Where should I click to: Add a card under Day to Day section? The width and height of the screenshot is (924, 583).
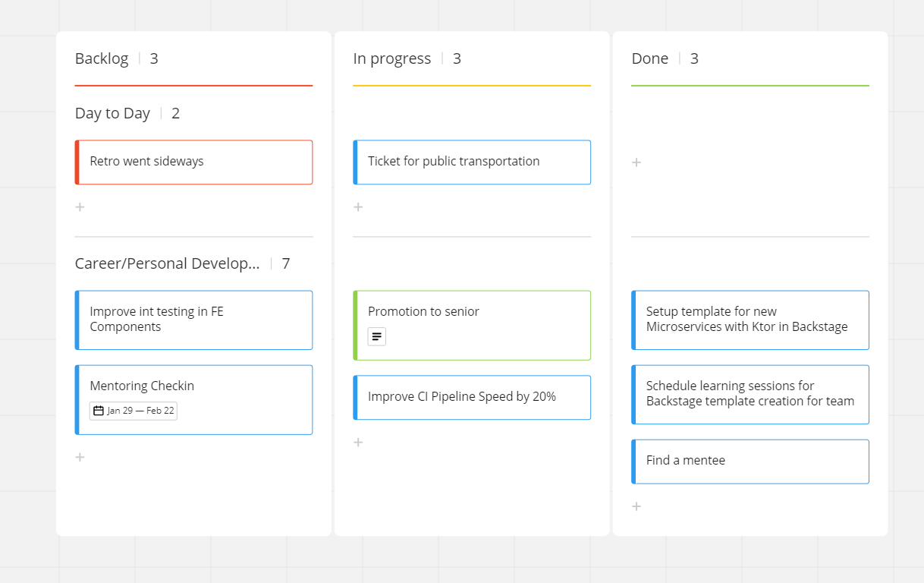(80, 206)
